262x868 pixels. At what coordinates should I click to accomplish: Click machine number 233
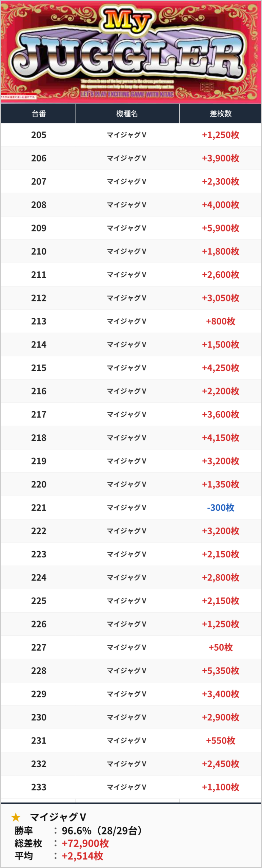tap(39, 787)
